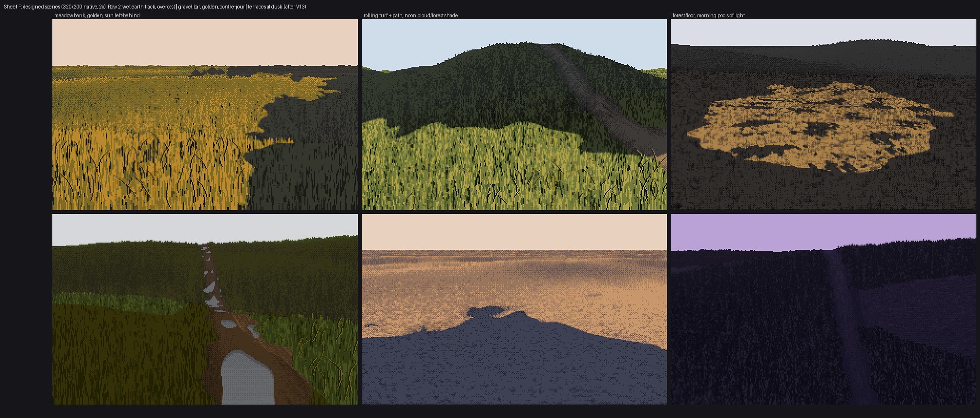This screenshot has height=418, width=980.
Task: Open the golden meadow bank scene thumbnail
Action: point(205,115)
